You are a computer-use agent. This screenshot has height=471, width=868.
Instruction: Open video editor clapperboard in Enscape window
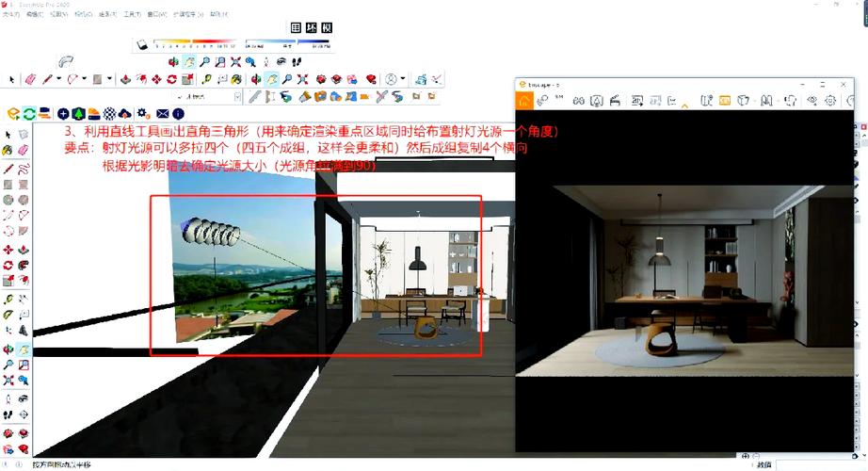tap(615, 101)
